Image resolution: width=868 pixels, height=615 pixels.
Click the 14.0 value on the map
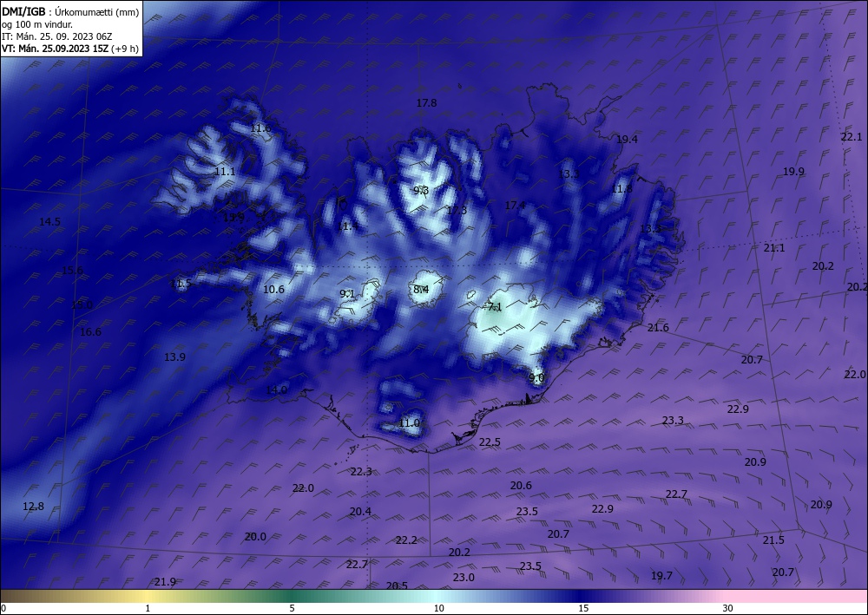276,390
